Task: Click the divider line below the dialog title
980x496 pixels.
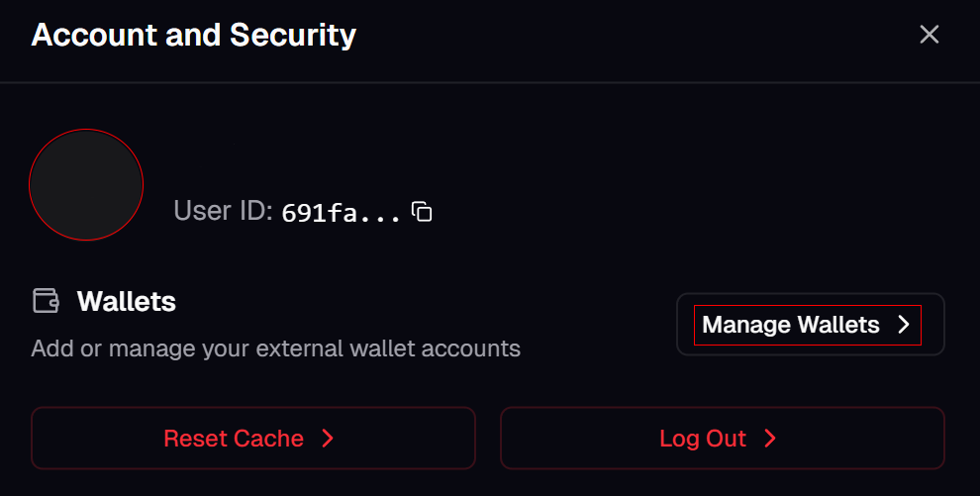Action: (x=490, y=82)
